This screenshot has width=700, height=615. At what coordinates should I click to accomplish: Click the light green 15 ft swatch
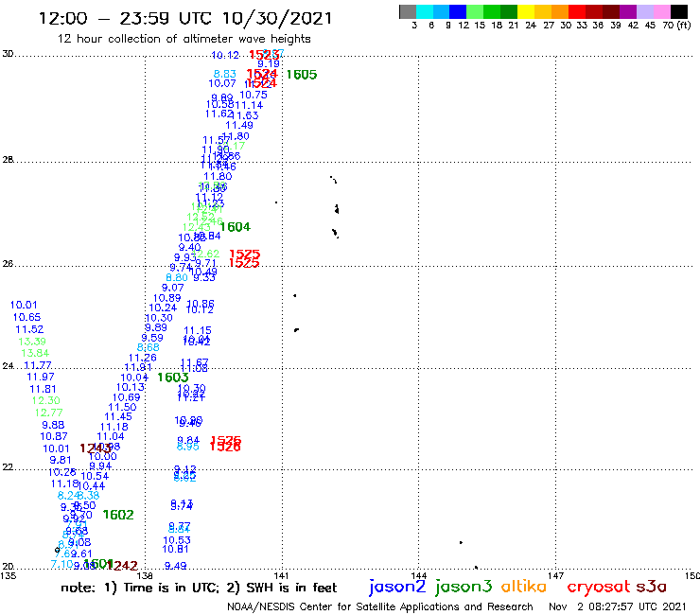tap(475, 11)
